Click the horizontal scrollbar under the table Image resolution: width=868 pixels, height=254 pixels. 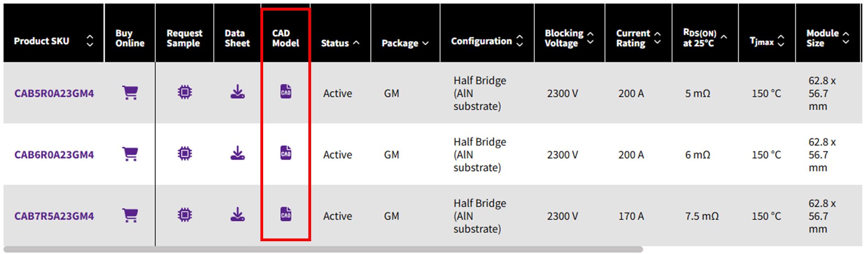pyautogui.click(x=323, y=249)
